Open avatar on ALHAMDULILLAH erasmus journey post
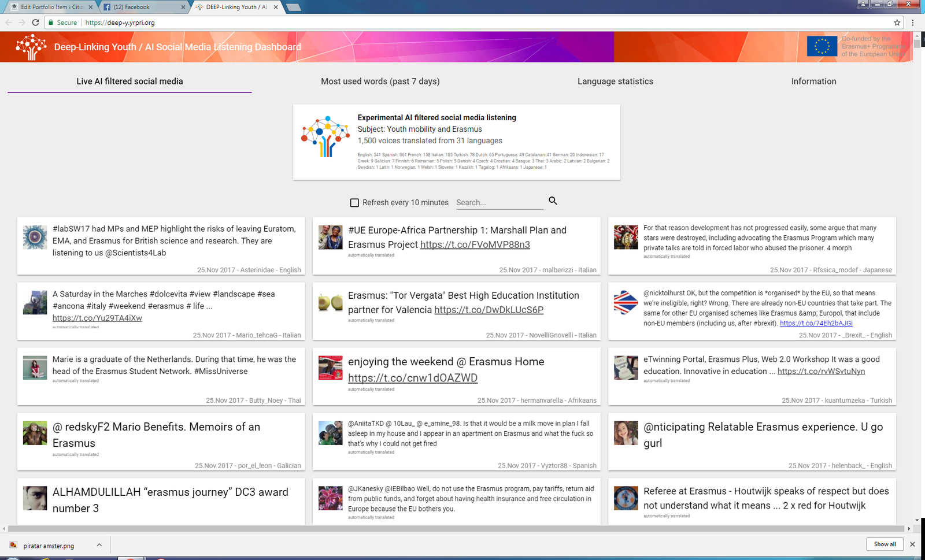Viewport: 925px width, 560px height. [35, 499]
